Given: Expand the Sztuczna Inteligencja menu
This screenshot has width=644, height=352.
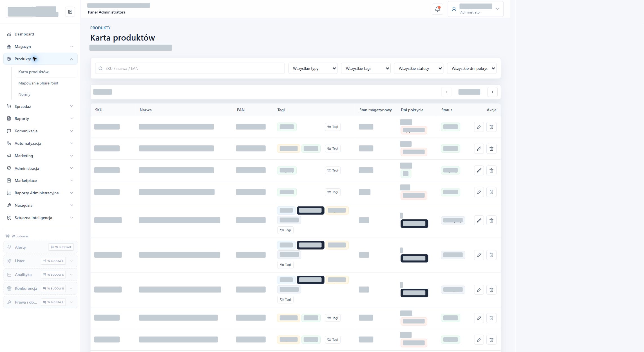Looking at the screenshot, I should [x=40, y=218].
